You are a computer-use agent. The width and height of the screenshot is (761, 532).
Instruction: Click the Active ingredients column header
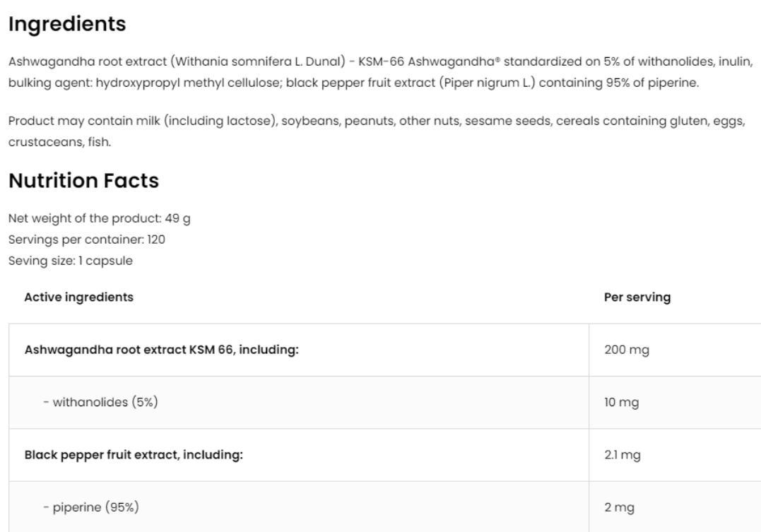(78, 297)
